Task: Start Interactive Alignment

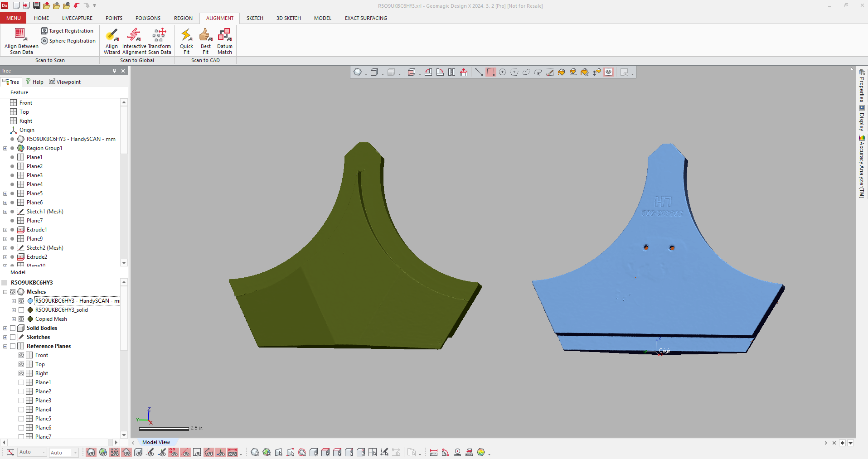Action: [135, 41]
